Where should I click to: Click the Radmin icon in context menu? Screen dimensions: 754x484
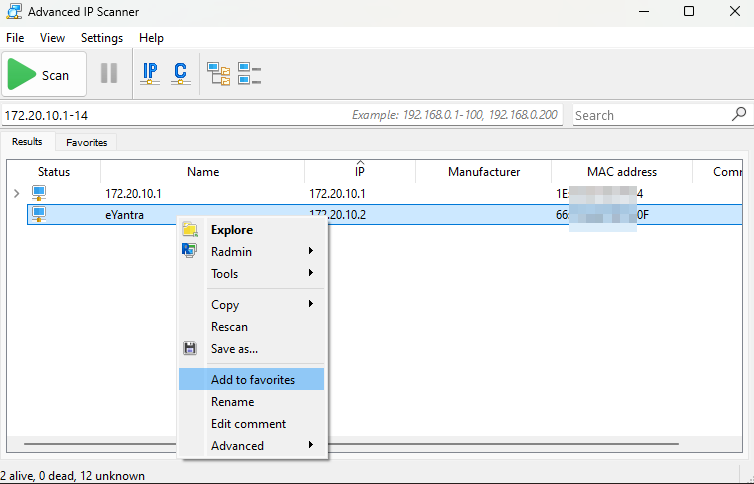(x=189, y=250)
